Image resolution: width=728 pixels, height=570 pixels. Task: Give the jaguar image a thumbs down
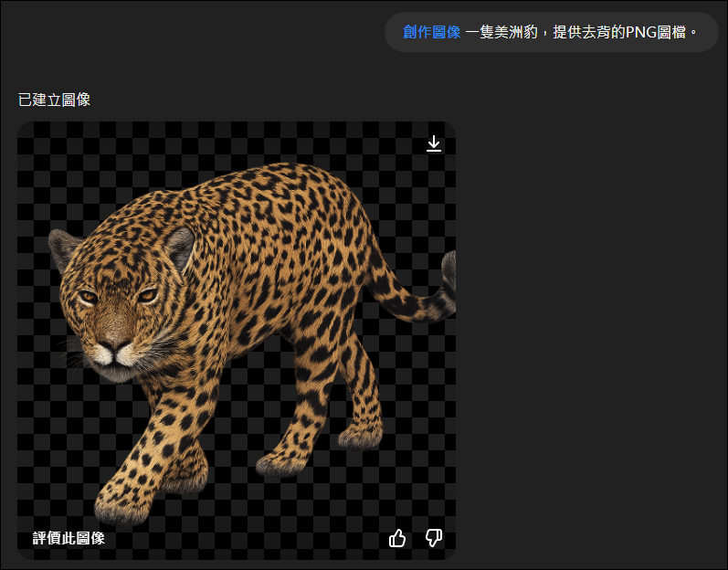click(x=434, y=538)
